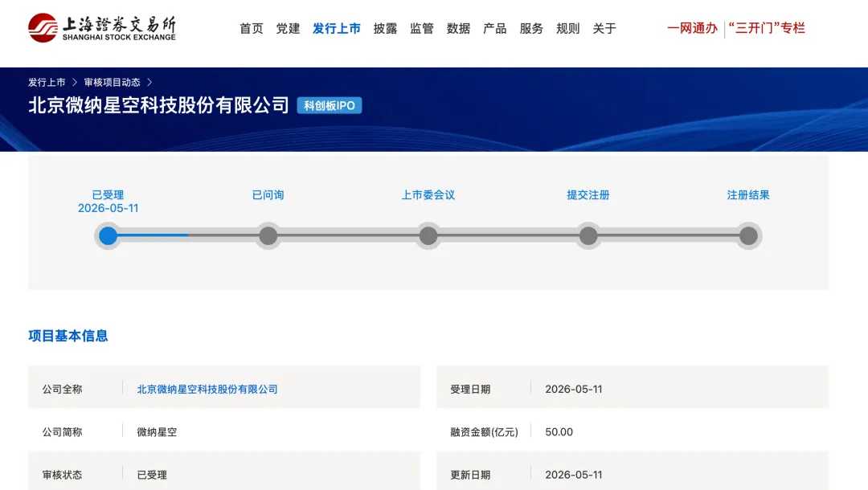Click the 更新日期 value 2026-05-11

pos(574,475)
